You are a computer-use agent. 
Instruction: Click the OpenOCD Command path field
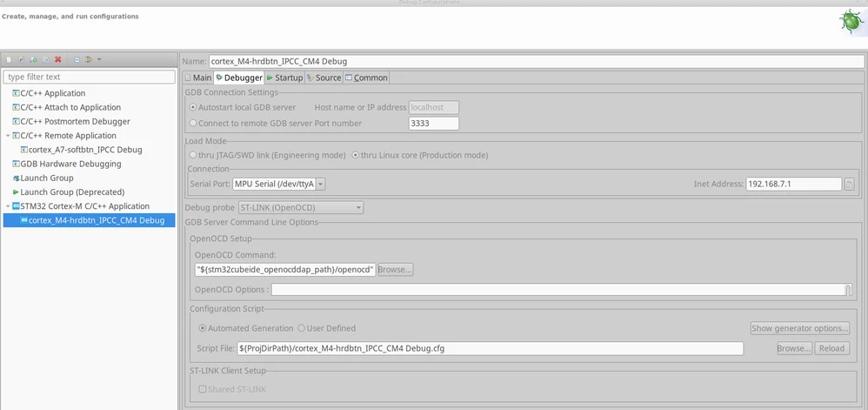[285, 270]
